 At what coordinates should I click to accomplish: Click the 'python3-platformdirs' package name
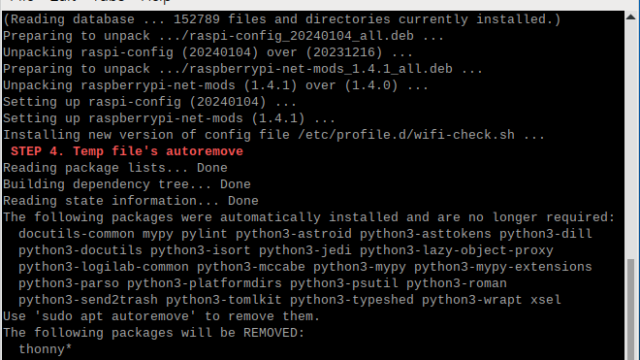tap(204, 283)
